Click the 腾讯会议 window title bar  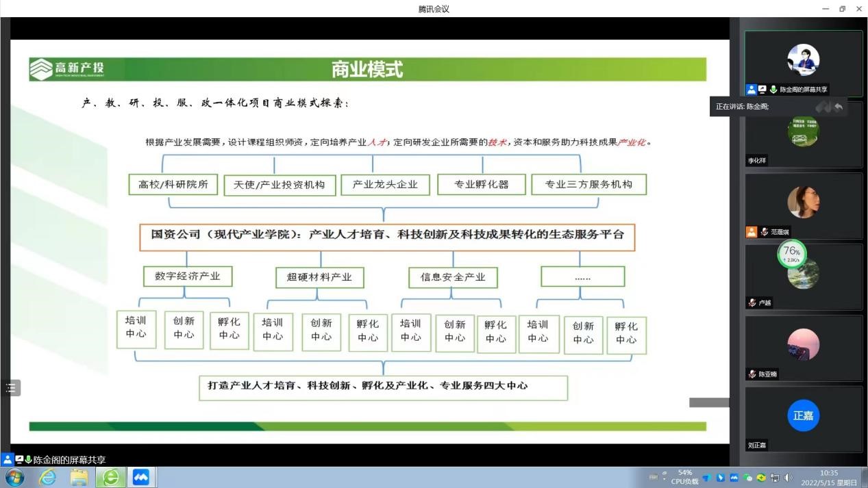coord(434,9)
